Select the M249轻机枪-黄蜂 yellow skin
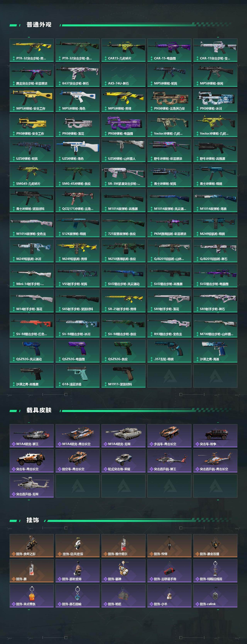The height and width of the screenshot is (644, 247). [77, 250]
